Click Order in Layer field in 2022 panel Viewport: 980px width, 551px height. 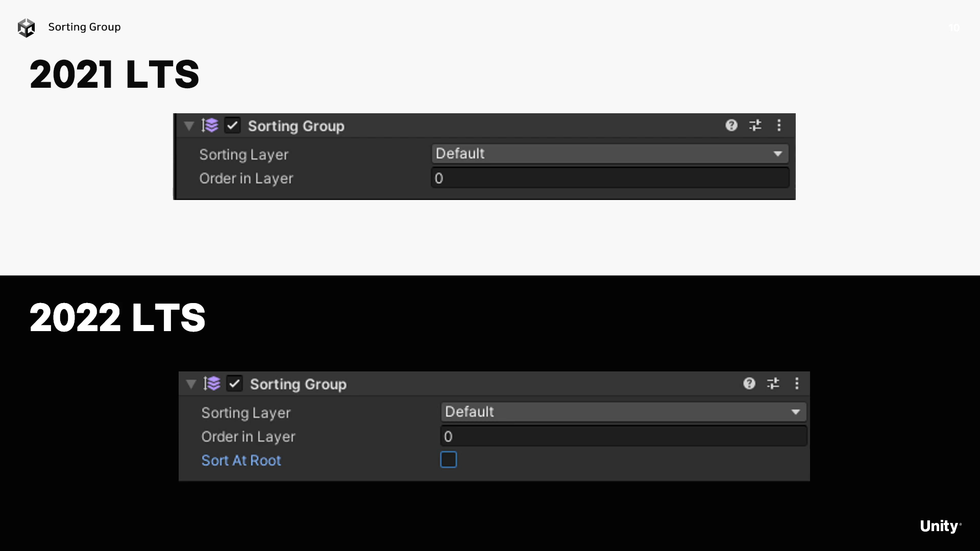(623, 436)
